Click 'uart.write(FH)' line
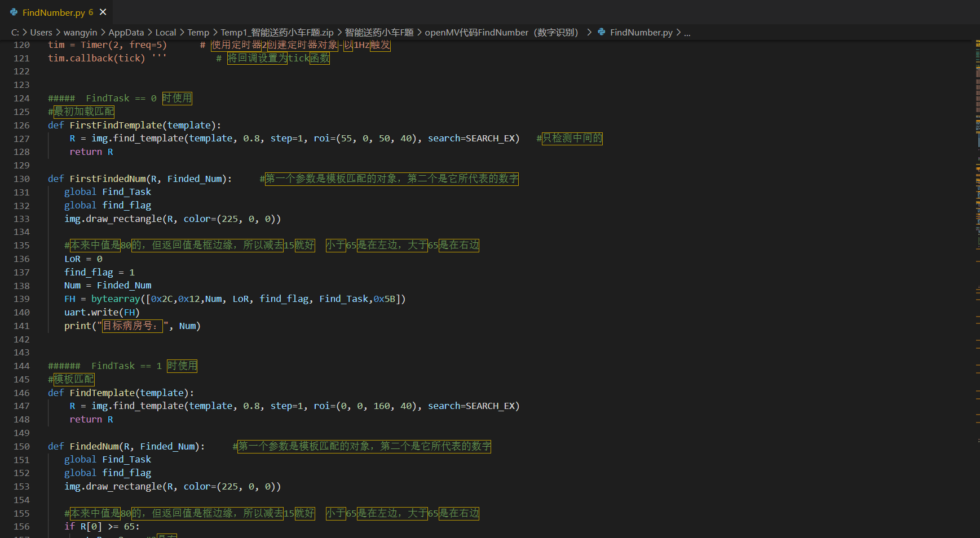This screenshot has width=980, height=538. tap(102, 313)
